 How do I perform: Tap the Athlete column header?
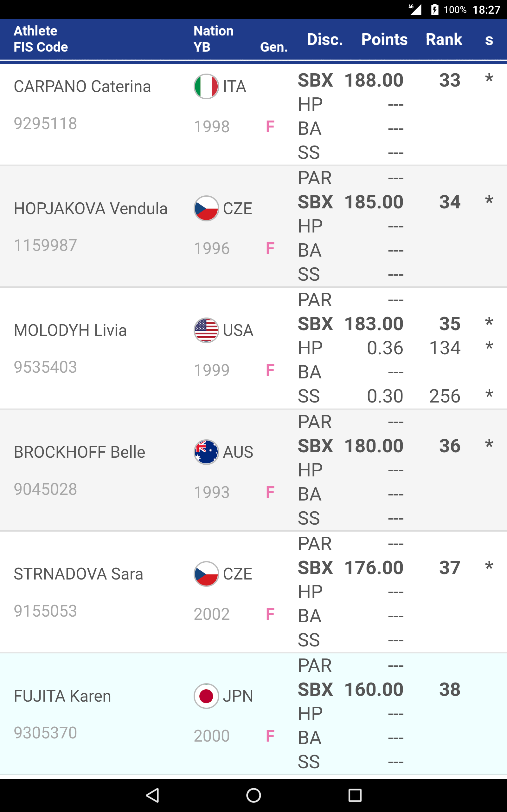point(35,31)
